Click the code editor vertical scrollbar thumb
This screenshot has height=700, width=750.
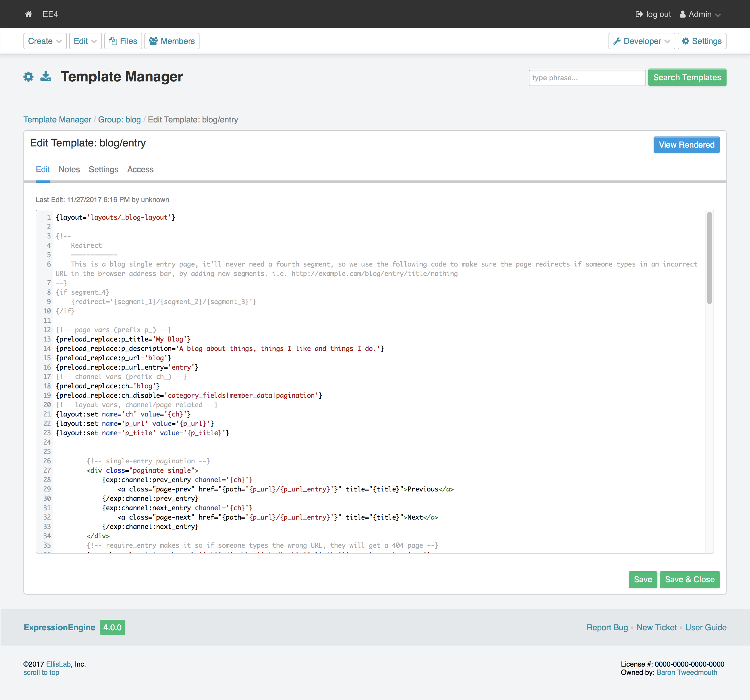(x=709, y=258)
